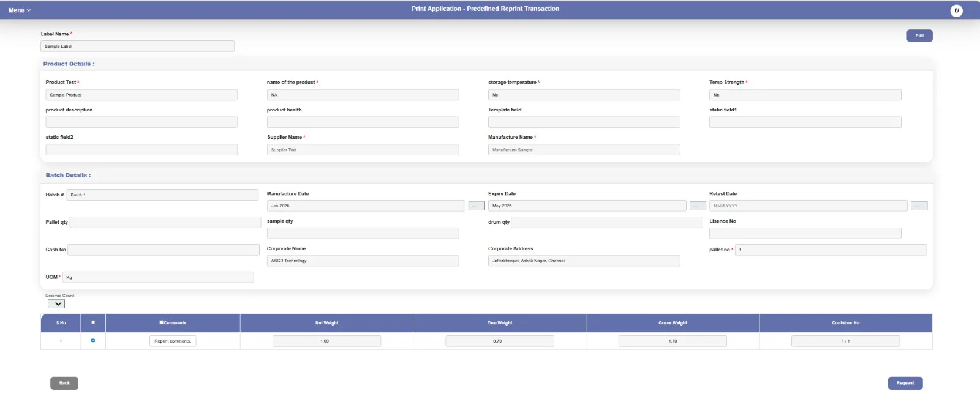Click the Batch # input field
980x413 pixels.
tap(162, 195)
